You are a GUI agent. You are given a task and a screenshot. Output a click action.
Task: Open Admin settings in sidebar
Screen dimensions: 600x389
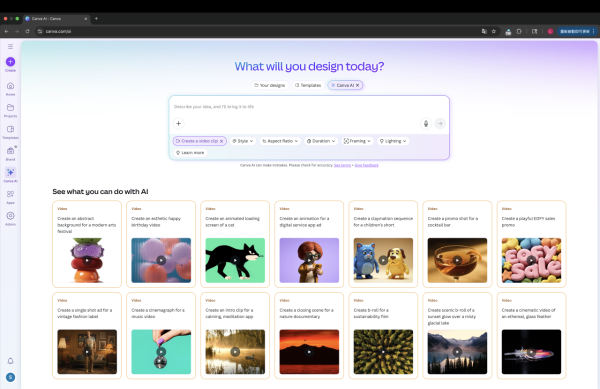coord(10,218)
